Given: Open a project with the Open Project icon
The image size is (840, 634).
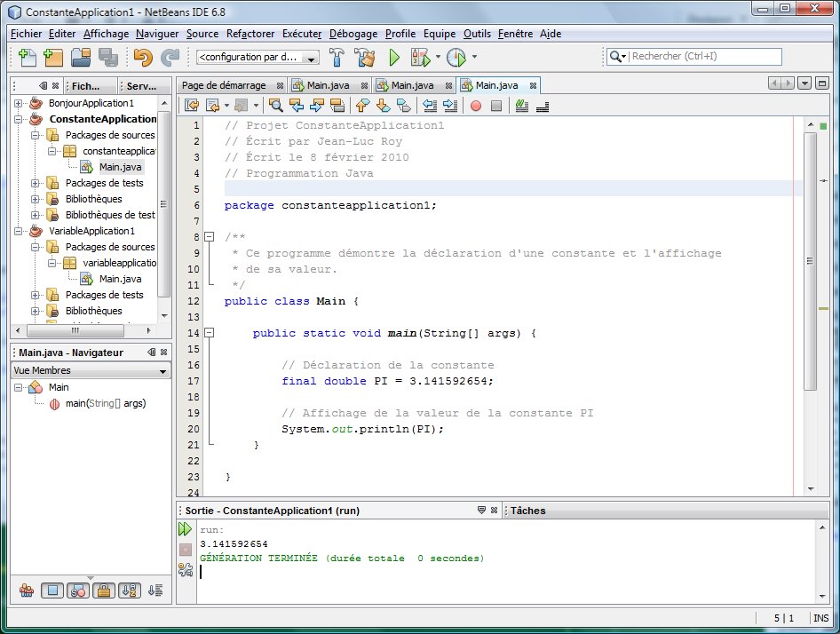Looking at the screenshot, I should tap(81, 57).
